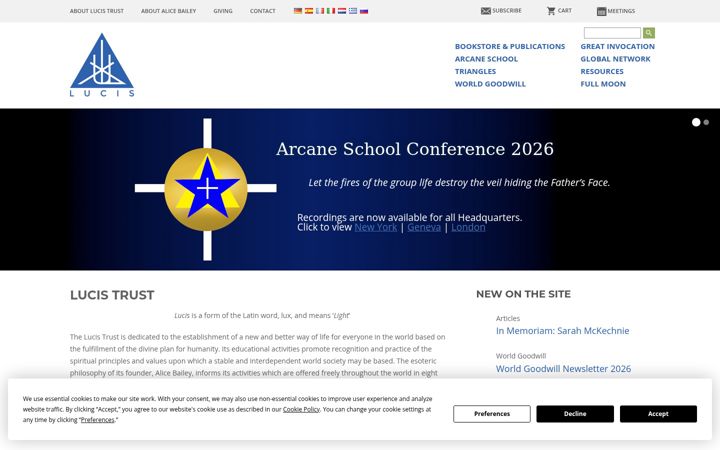Click the LUCIS TRUST page heading
The image size is (720, 450).
coord(112,295)
